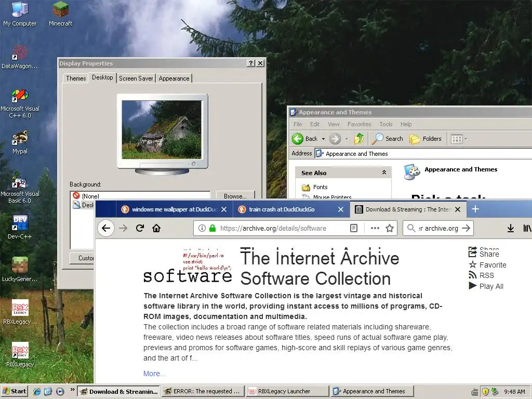Click the Browse... button in Display Properties
Viewport: 532px width, 399px height.
click(235, 195)
